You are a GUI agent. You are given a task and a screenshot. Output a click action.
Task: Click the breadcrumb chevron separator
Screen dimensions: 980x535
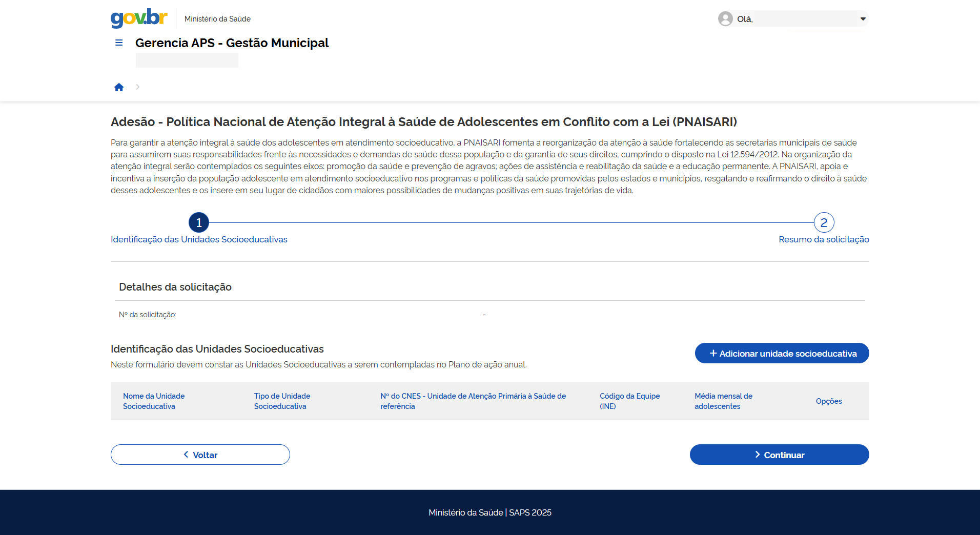pos(137,87)
